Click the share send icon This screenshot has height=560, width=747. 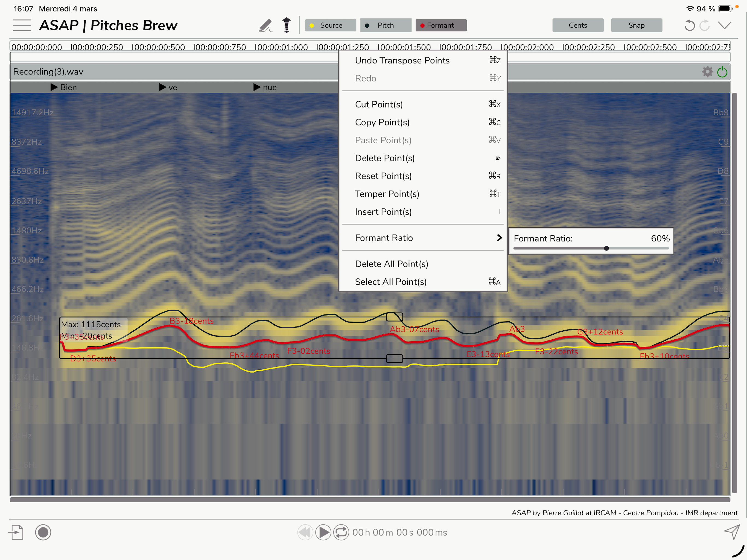[732, 532]
